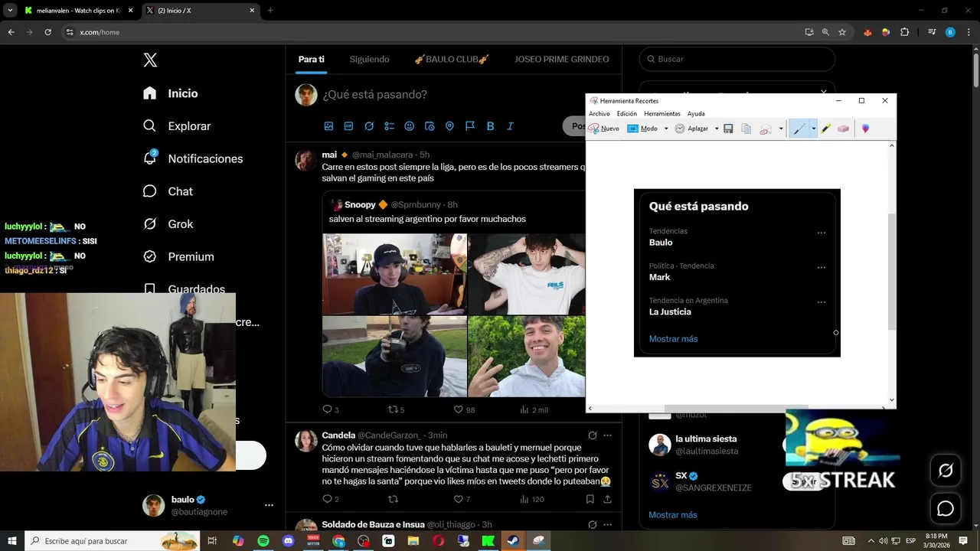Click Grok enhance icon in composer
980x551 pixels.
coord(369,126)
